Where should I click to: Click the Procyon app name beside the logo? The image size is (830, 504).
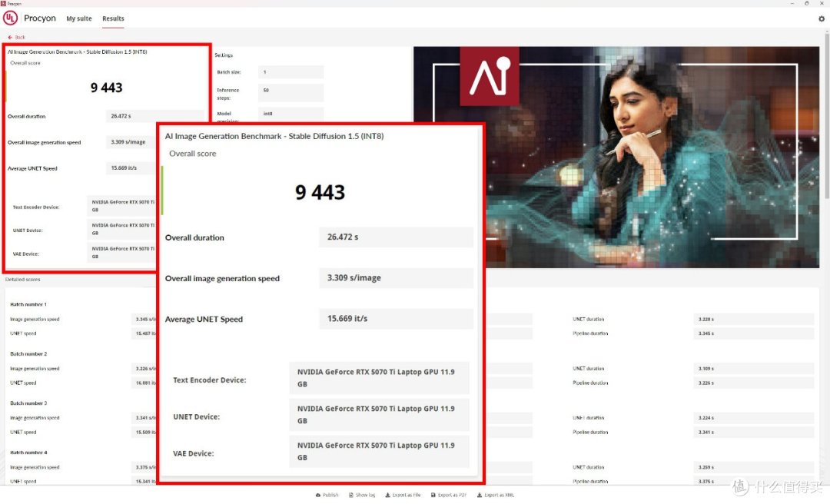point(40,18)
